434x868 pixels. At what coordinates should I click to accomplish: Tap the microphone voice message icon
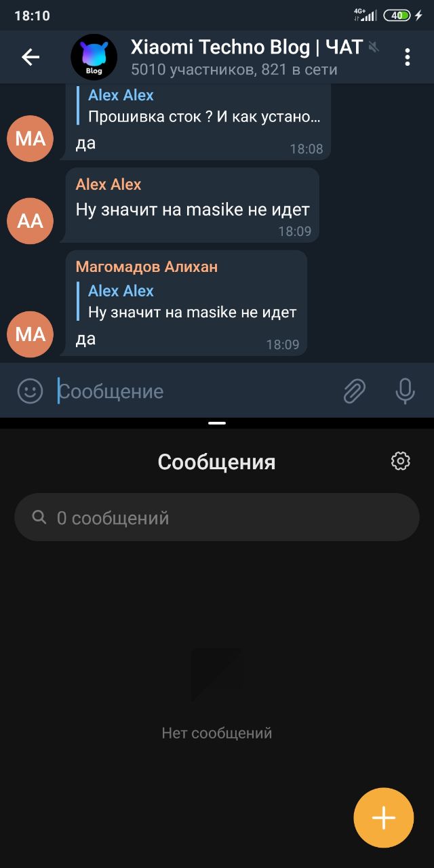pyautogui.click(x=405, y=391)
